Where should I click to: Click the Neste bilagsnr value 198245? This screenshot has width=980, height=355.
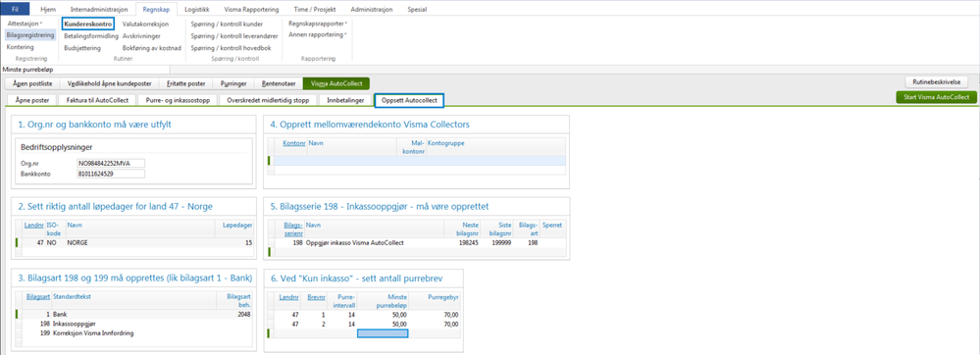pos(467,242)
